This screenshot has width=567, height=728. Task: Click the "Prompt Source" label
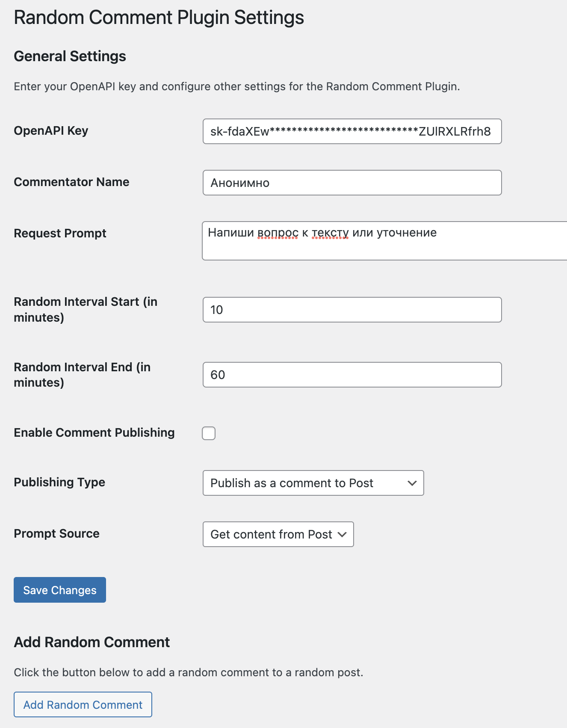[56, 533]
